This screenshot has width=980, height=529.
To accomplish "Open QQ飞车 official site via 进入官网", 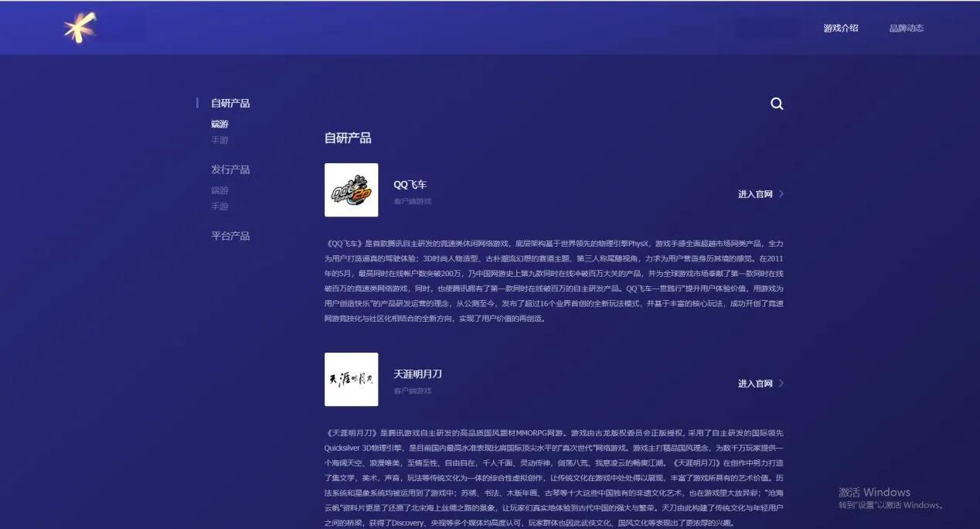I will (x=757, y=193).
